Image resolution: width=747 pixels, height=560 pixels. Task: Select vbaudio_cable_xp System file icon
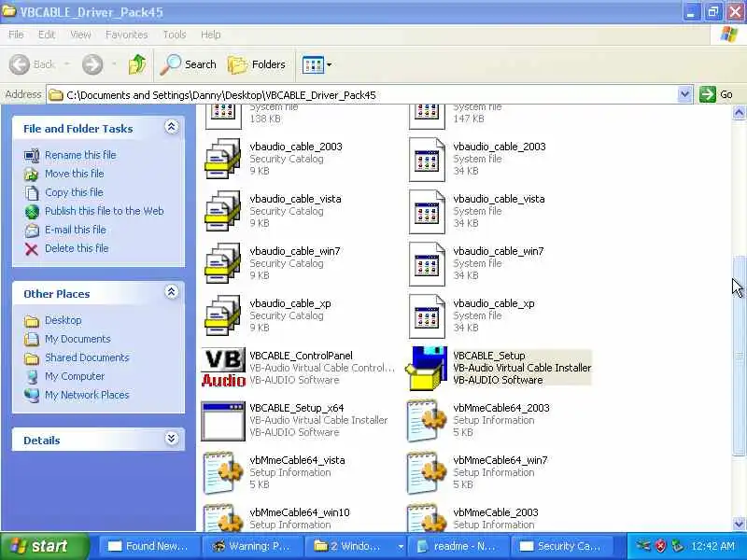click(x=427, y=316)
